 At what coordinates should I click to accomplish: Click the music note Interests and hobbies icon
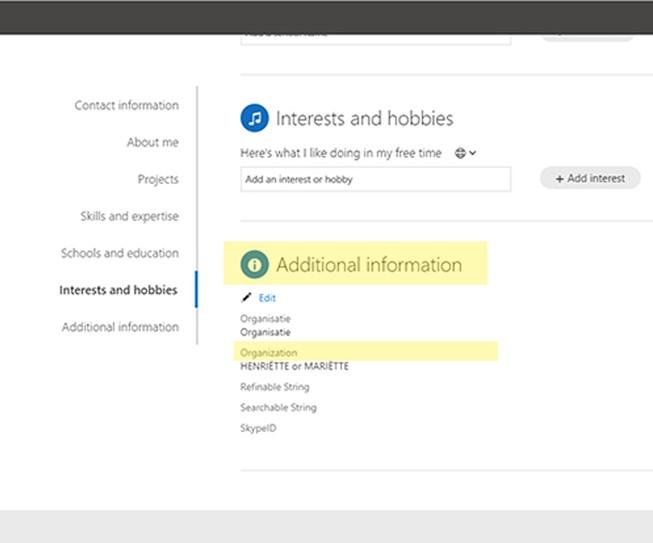click(x=255, y=118)
